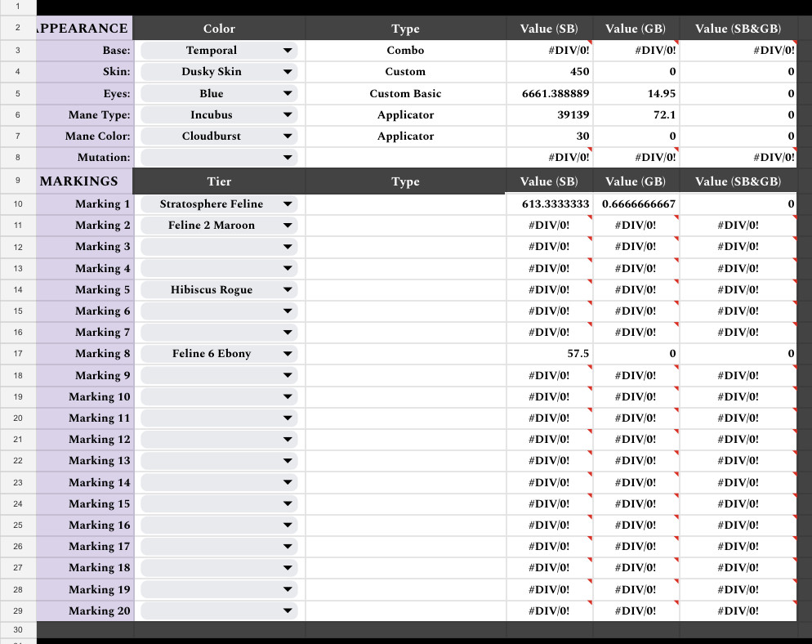812x644 pixels.
Task: Click the Combo type cell
Action: [x=405, y=50]
